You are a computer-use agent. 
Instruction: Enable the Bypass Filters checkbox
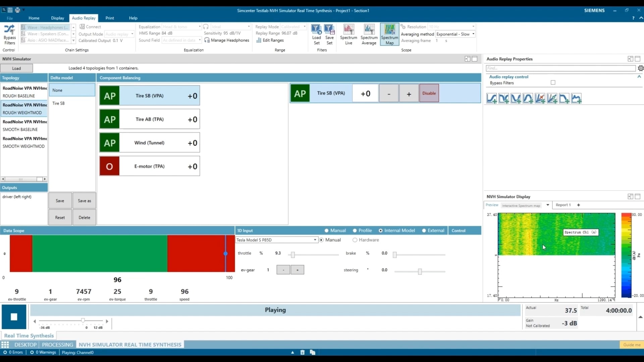[x=553, y=82]
